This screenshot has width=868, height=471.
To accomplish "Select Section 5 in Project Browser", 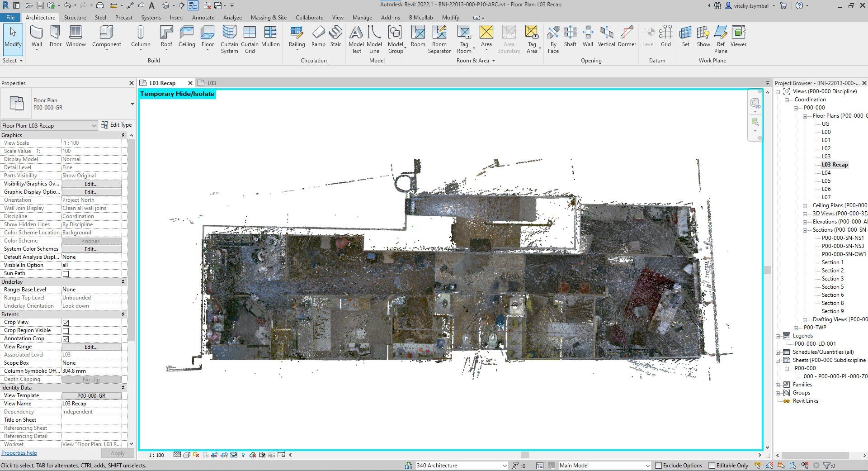I will [832, 287].
